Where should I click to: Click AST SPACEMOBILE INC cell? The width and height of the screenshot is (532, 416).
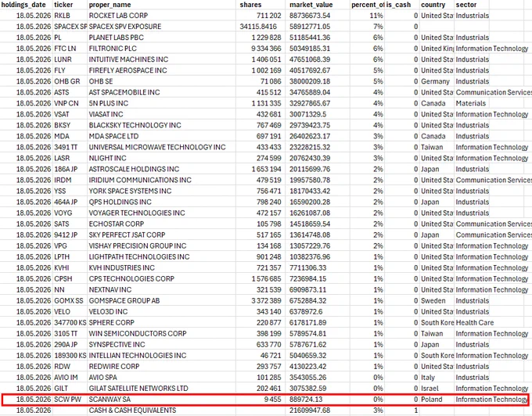pyautogui.click(x=162, y=92)
